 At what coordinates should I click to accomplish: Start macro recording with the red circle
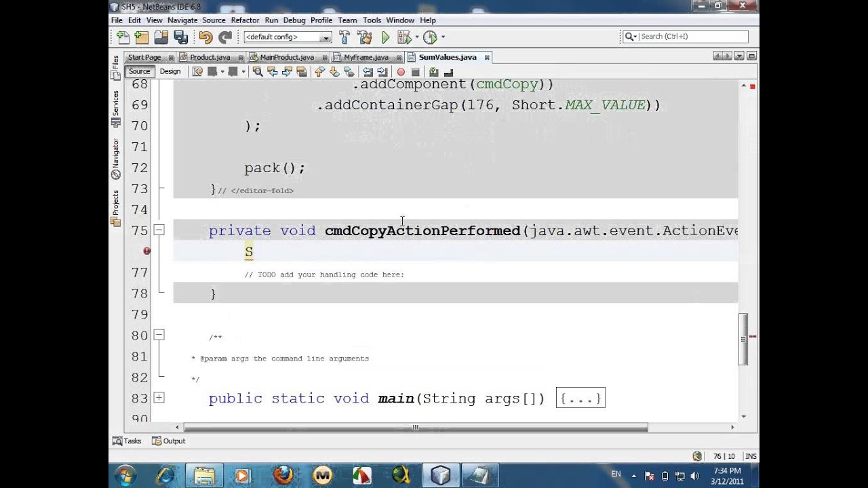click(401, 72)
